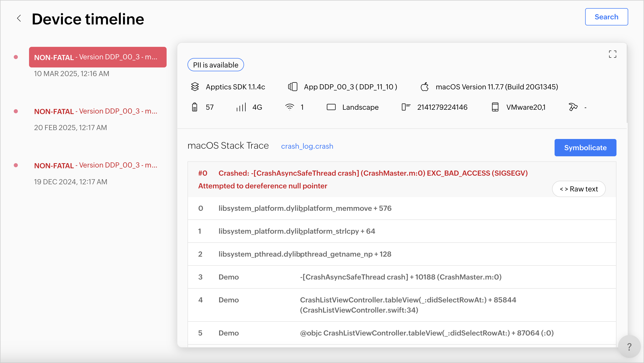Open the crash_log.crash file link
Image resolution: width=644 pixels, height=363 pixels.
coord(307,146)
